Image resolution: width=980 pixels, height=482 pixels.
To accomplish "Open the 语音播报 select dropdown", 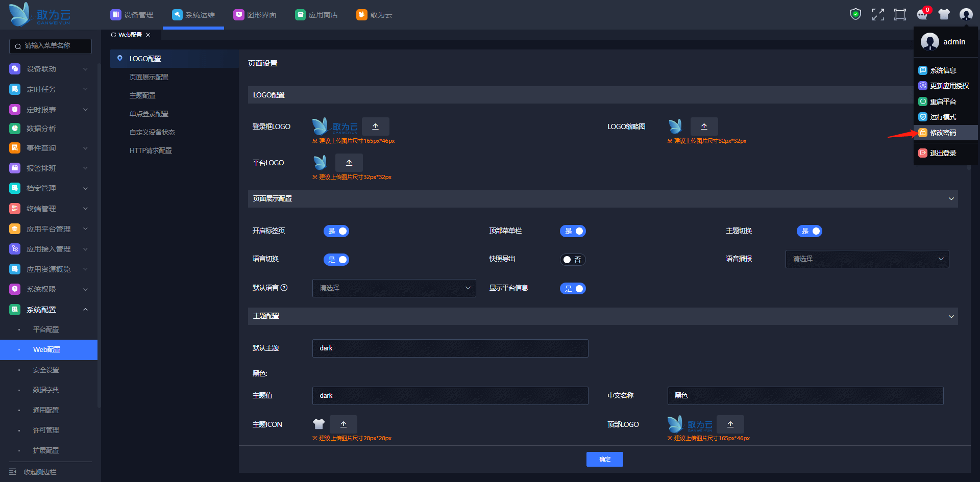I will tap(867, 259).
